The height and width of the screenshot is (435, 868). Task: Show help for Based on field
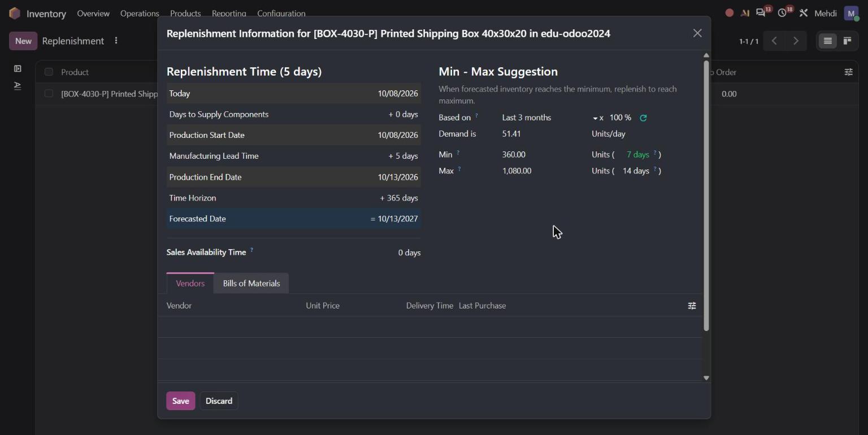476,116
